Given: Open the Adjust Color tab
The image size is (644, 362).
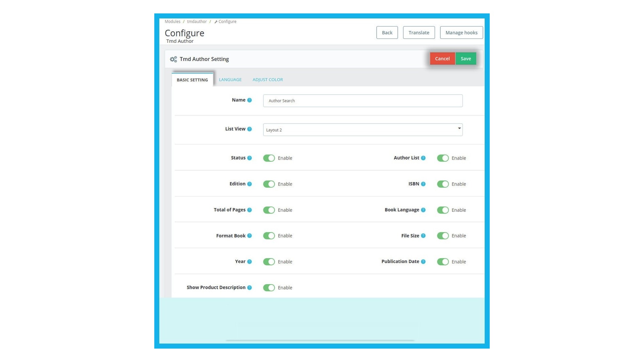Looking at the screenshot, I should point(267,80).
